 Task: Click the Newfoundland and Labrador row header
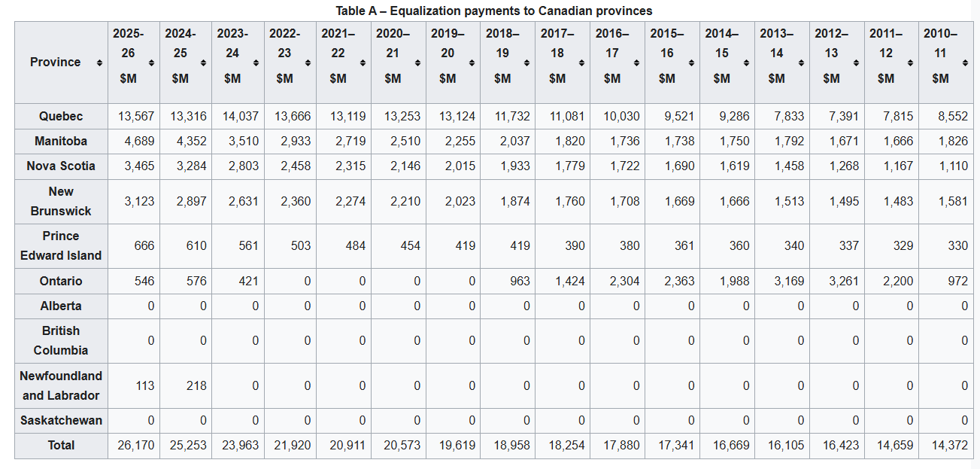(x=61, y=385)
